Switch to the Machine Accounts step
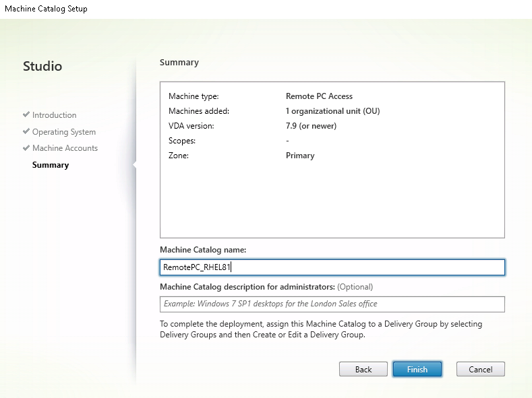This screenshot has width=532, height=398. click(x=65, y=148)
